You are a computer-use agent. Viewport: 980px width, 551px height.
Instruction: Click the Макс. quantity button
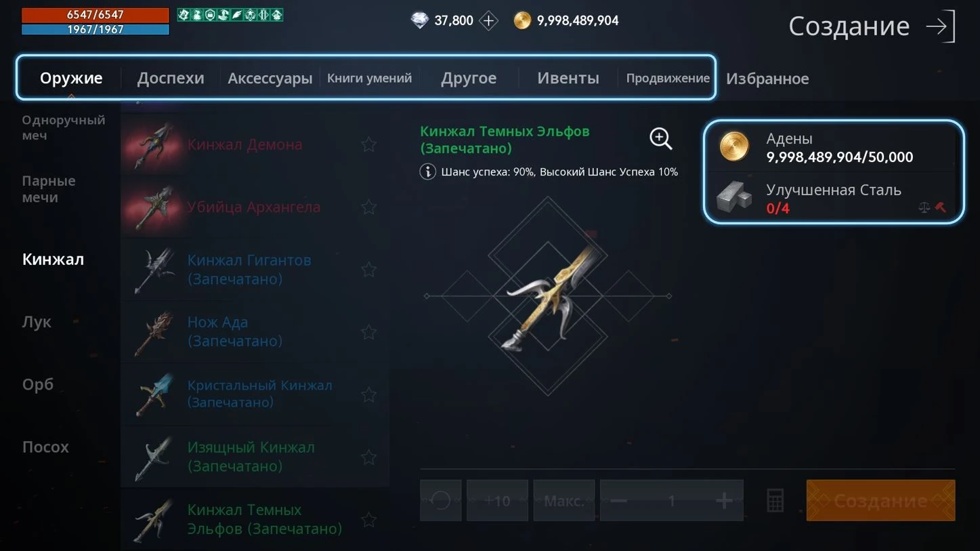tap(563, 501)
